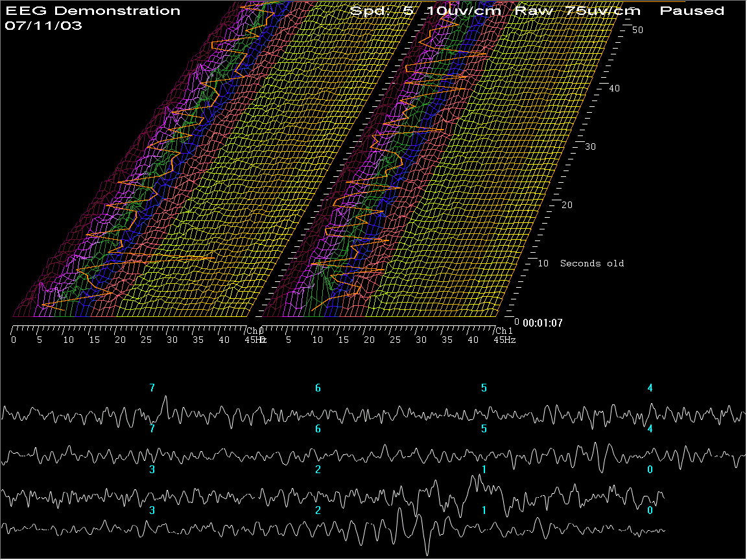Select 10 Hz on Ch1 frequency axis
This screenshot has height=560, width=747.
click(x=318, y=340)
